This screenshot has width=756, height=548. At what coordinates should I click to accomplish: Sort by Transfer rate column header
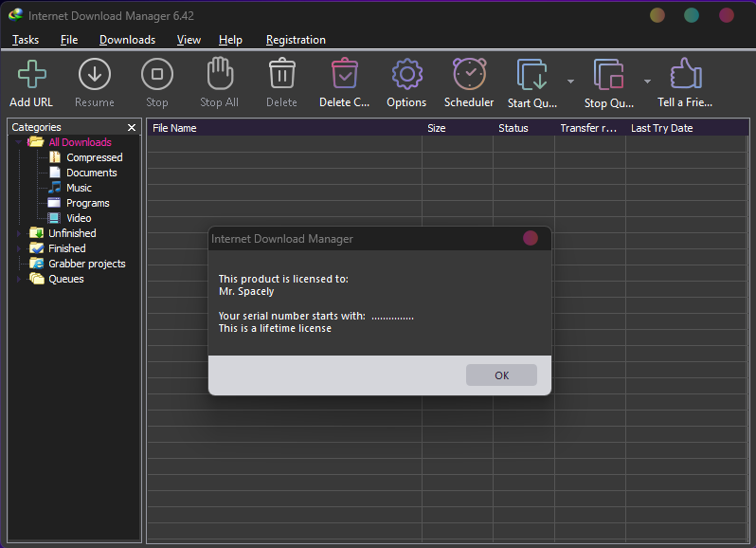pyautogui.click(x=590, y=128)
